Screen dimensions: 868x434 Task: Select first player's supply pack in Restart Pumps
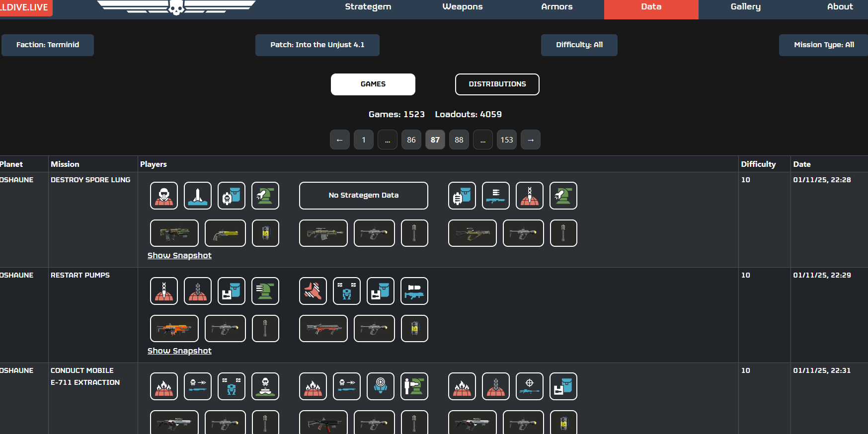tap(232, 291)
